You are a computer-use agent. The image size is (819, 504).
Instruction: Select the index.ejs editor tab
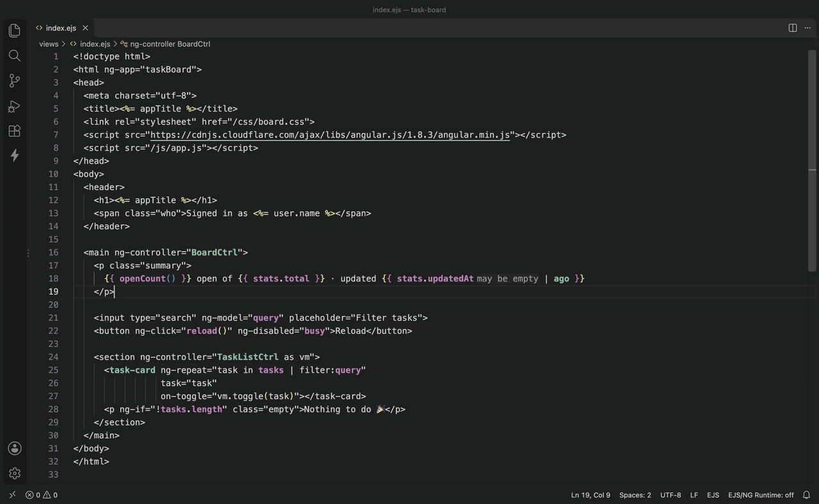pyautogui.click(x=61, y=28)
